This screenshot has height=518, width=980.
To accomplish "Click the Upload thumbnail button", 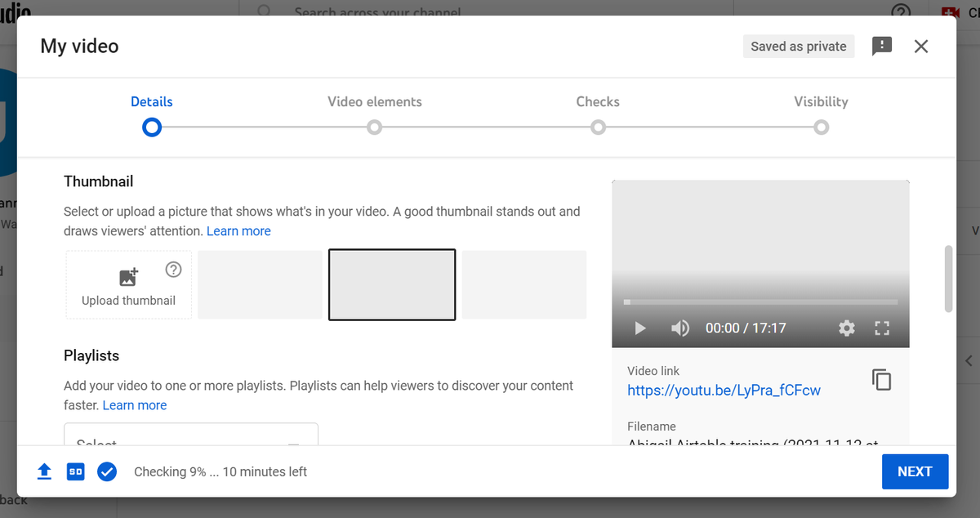I will pos(129,284).
